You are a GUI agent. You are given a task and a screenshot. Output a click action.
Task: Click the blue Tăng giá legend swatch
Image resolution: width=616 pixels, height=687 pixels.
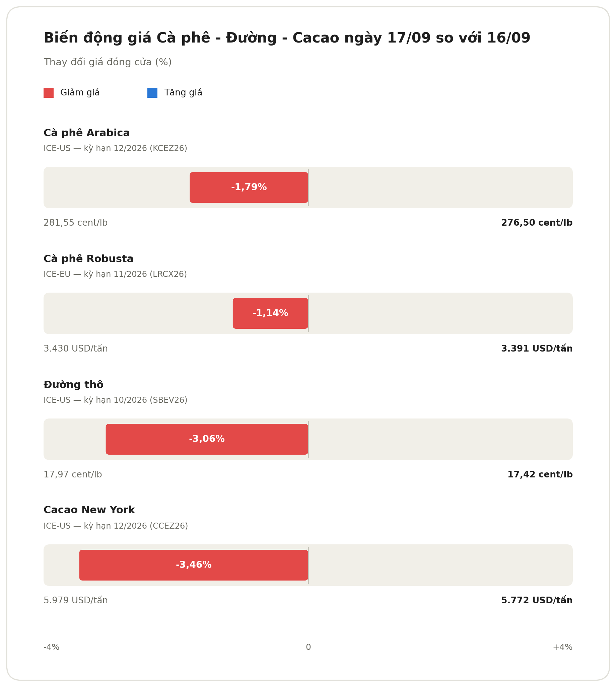click(152, 93)
